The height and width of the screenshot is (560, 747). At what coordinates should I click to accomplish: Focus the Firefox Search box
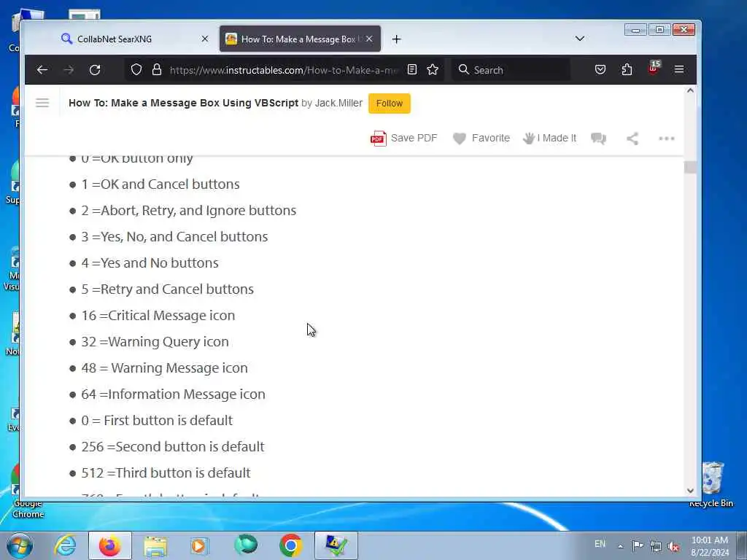pyautogui.click(x=511, y=70)
